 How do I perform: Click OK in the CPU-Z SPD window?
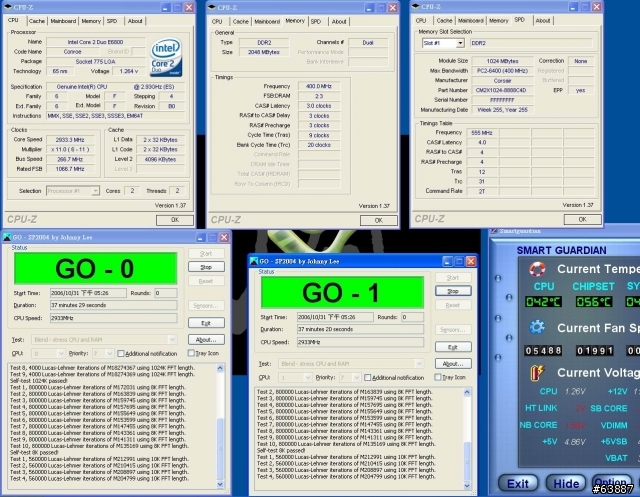tap(582, 220)
